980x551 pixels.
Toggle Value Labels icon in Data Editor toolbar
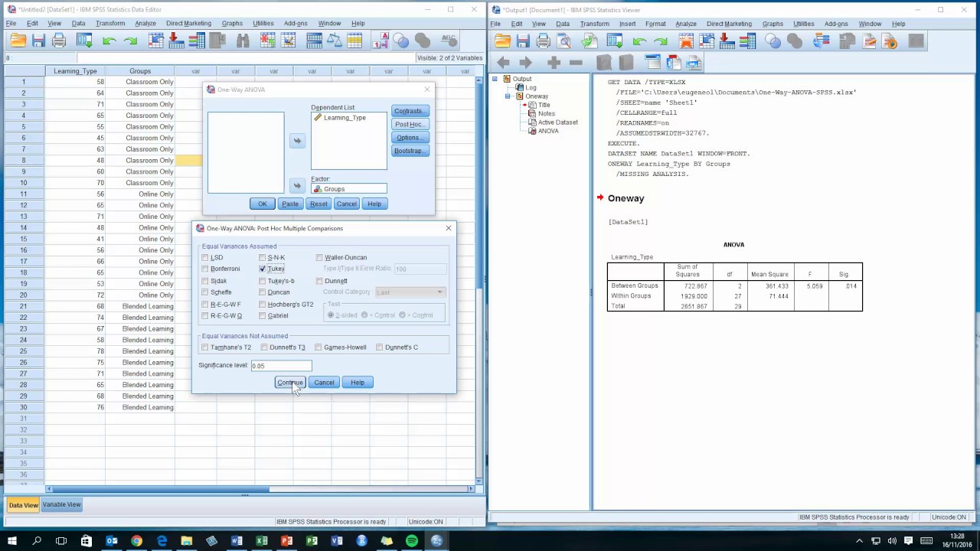(x=381, y=41)
